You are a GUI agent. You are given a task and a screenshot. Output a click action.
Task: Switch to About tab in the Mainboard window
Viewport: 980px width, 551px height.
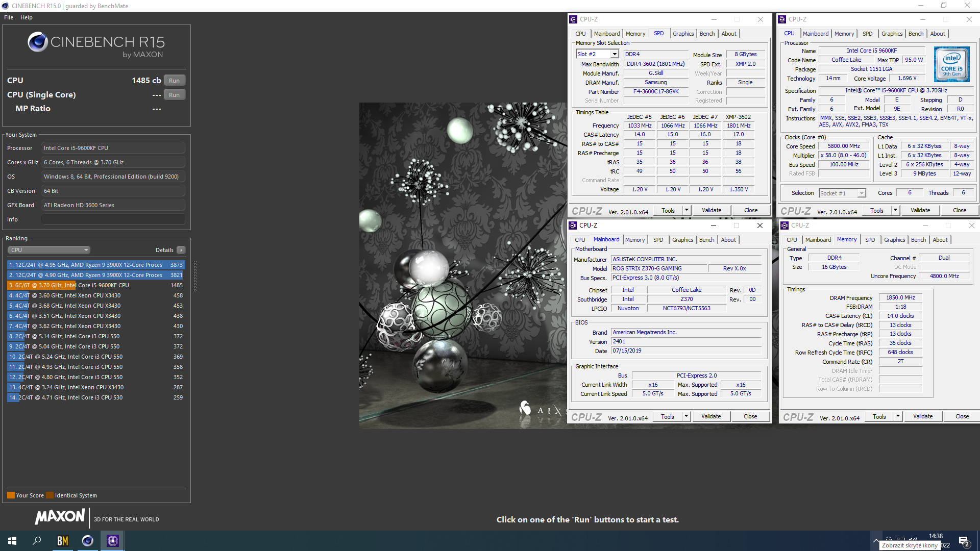[728, 240]
